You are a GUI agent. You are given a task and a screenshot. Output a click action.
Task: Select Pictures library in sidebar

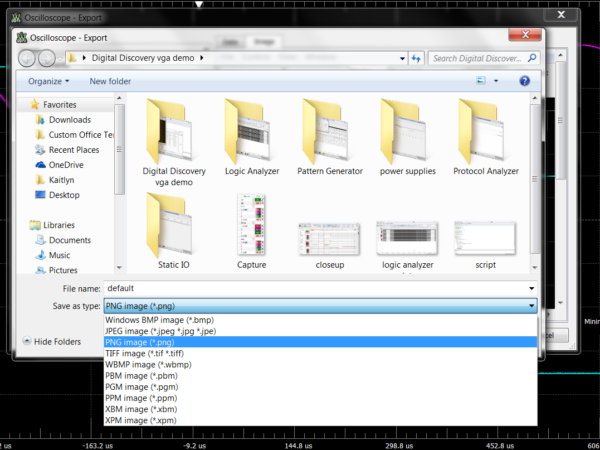63,270
